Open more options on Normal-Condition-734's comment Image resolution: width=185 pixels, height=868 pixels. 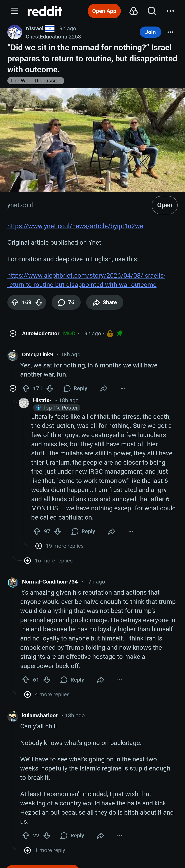tap(120, 680)
